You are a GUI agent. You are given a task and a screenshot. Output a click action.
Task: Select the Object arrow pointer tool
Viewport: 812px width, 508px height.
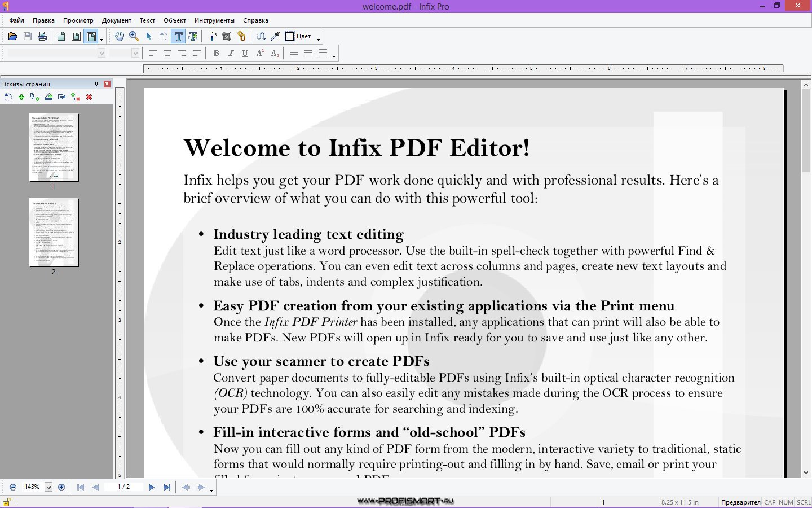tap(149, 37)
